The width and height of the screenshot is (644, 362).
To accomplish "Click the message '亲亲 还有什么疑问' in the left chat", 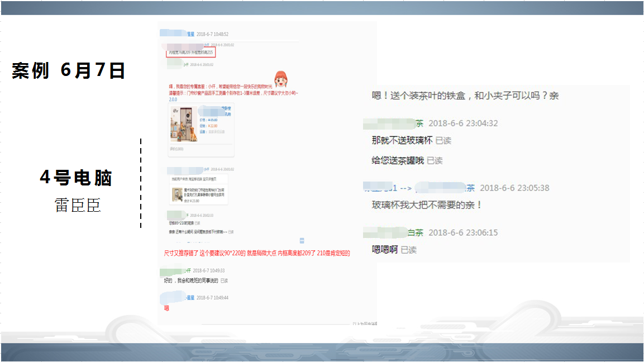I will coord(198,232).
